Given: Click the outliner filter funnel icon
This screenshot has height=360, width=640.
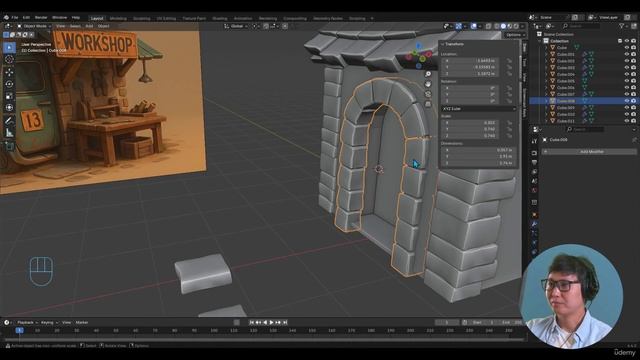Looking at the screenshot, I should 622,26.
